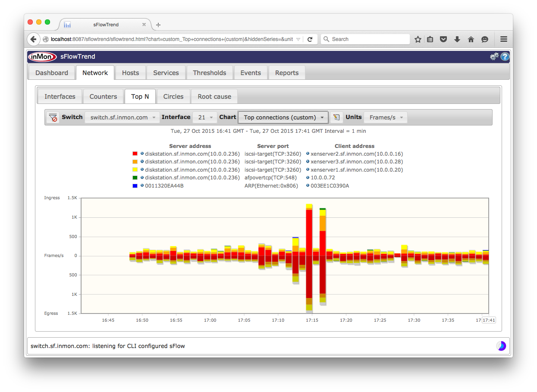This screenshot has height=392, width=537.
Task: Open the Counters sub-tab
Action: tap(103, 97)
